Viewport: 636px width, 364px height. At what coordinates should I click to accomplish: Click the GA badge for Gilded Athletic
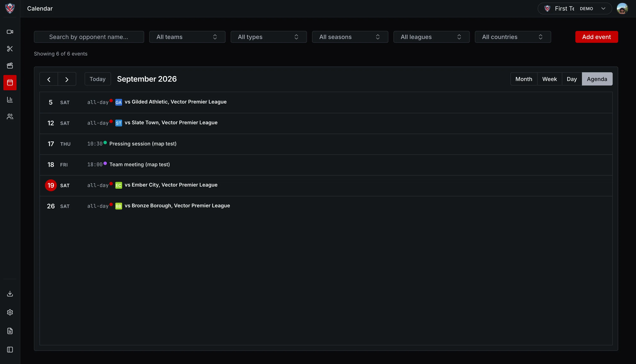tap(119, 102)
